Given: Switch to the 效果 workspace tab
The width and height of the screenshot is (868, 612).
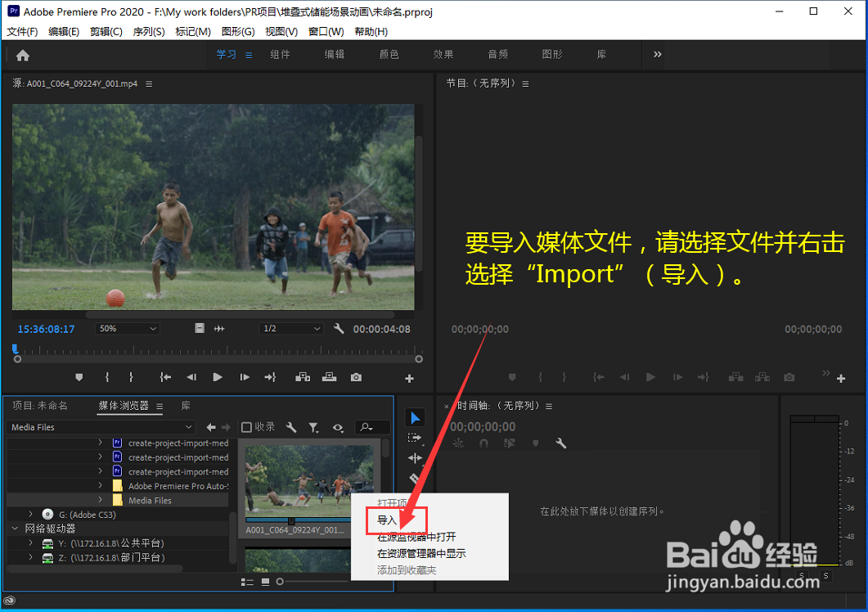Looking at the screenshot, I should [443, 54].
